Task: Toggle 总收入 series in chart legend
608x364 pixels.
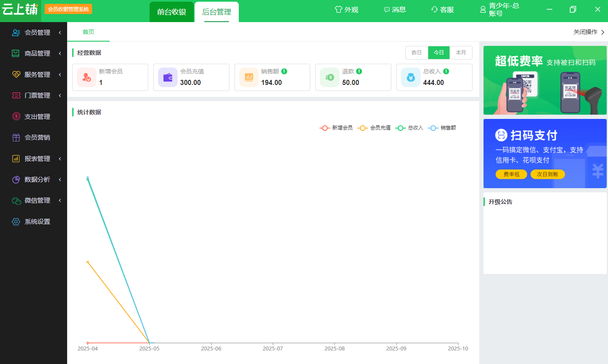Action: click(x=409, y=128)
